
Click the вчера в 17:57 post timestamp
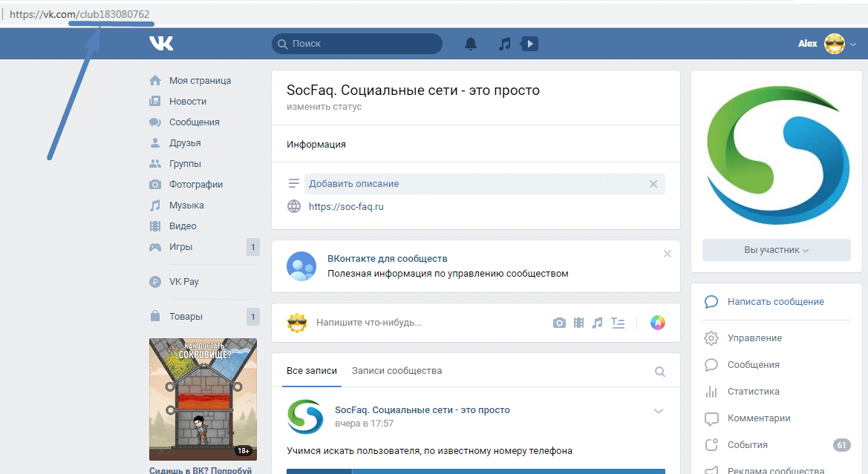(x=364, y=424)
